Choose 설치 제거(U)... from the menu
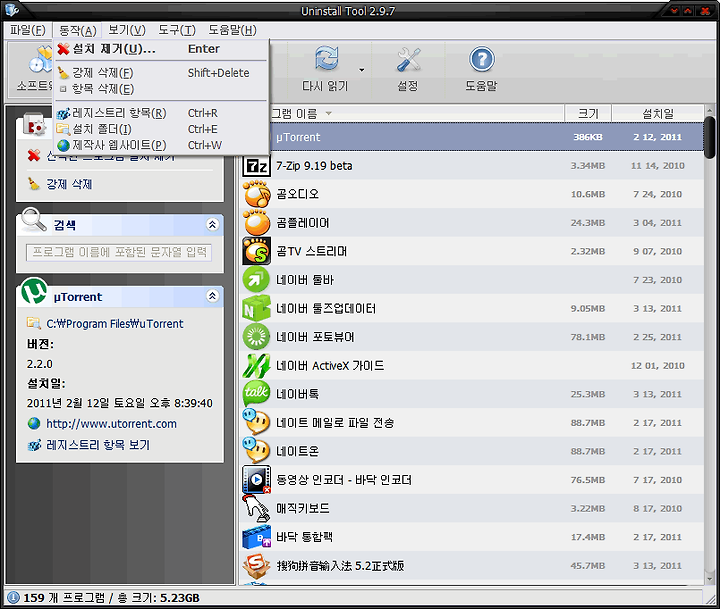Screen dimensions: 720x609 coord(161,49)
